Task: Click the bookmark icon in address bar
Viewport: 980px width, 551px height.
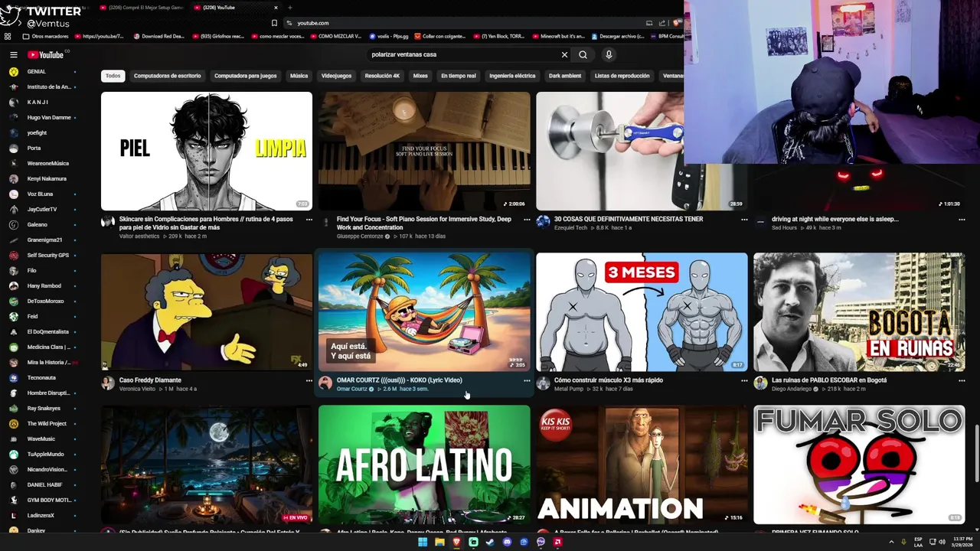Action: tap(274, 23)
